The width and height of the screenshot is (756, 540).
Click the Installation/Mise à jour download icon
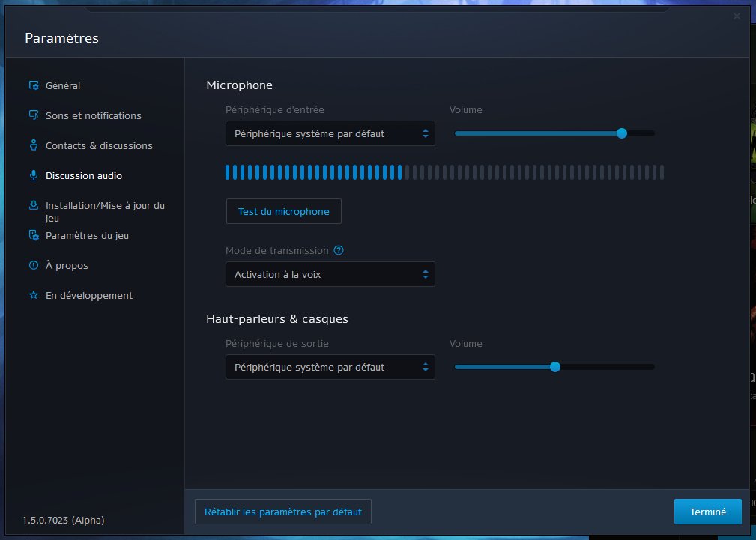[33, 206]
